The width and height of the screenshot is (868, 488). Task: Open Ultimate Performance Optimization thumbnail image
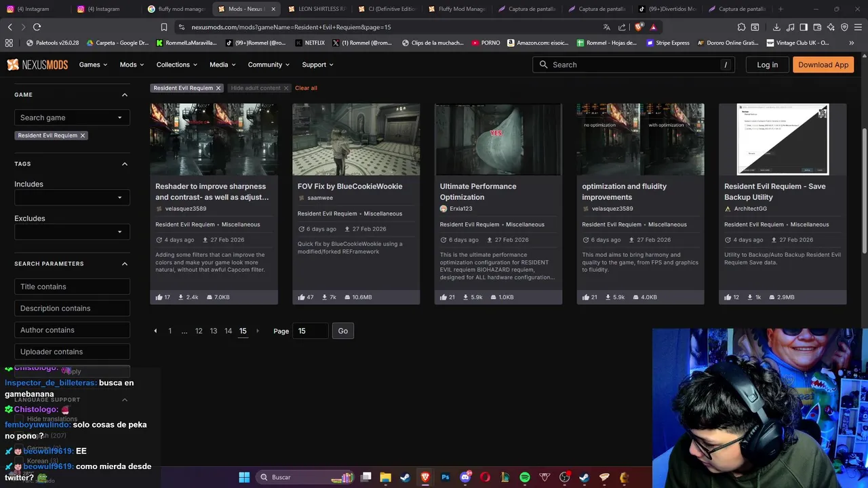[498, 139]
